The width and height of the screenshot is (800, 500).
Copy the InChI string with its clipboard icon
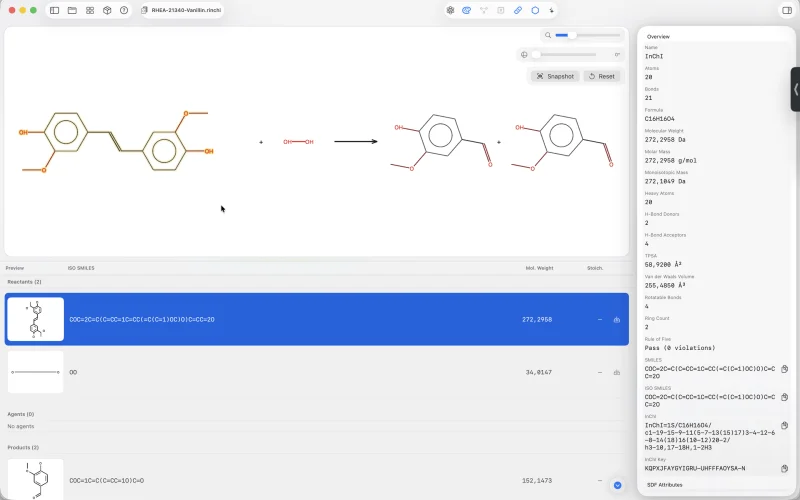click(x=784, y=426)
